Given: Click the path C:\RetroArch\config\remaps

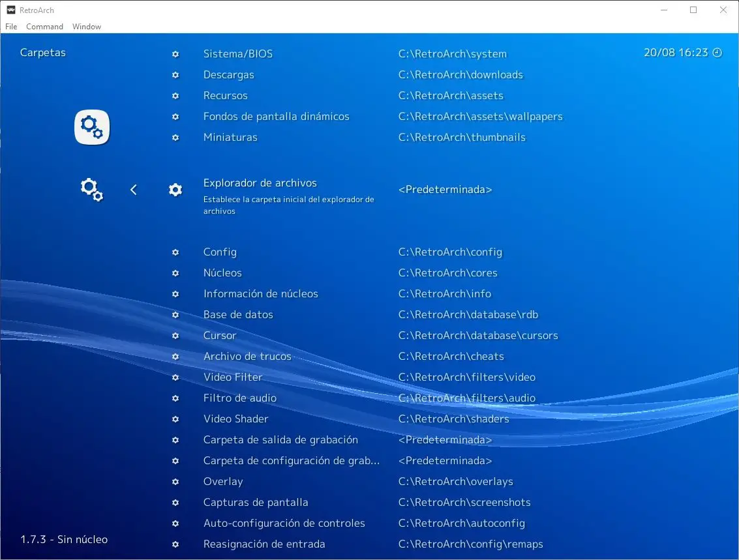Looking at the screenshot, I should pyautogui.click(x=470, y=544).
